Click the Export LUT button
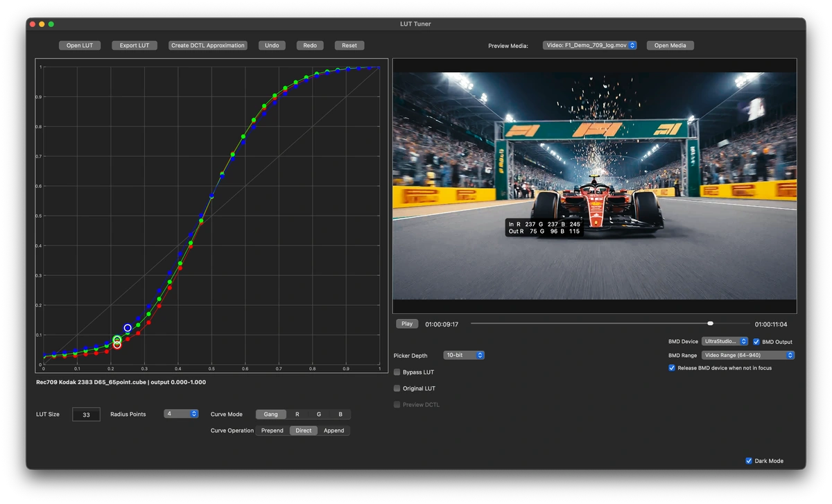The height and width of the screenshot is (504, 832). coord(135,46)
